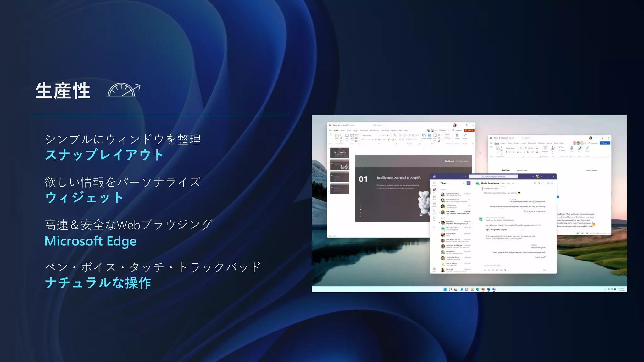Click Comments button in PowerPoint

click(x=457, y=130)
